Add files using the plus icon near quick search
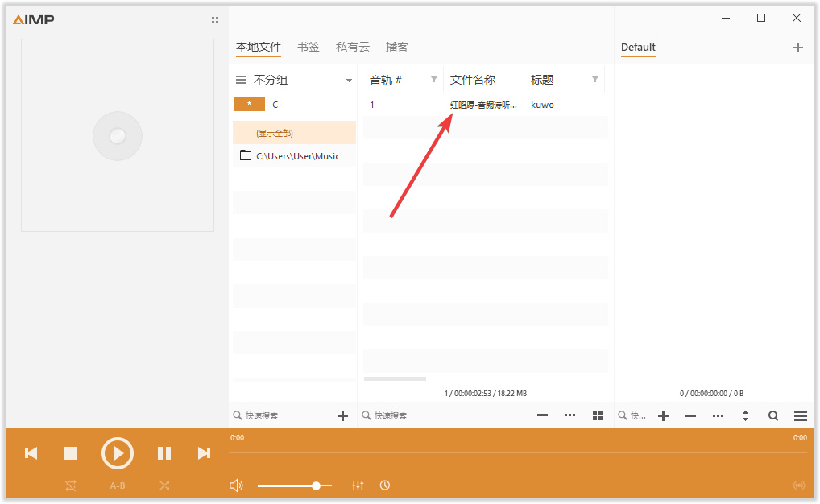Viewport: 820px width, 504px height. click(342, 415)
